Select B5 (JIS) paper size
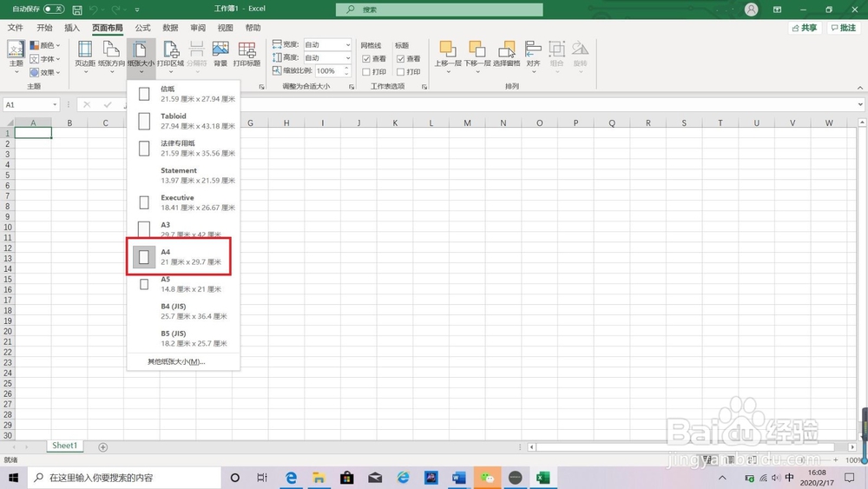868x489 pixels. click(x=183, y=338)
